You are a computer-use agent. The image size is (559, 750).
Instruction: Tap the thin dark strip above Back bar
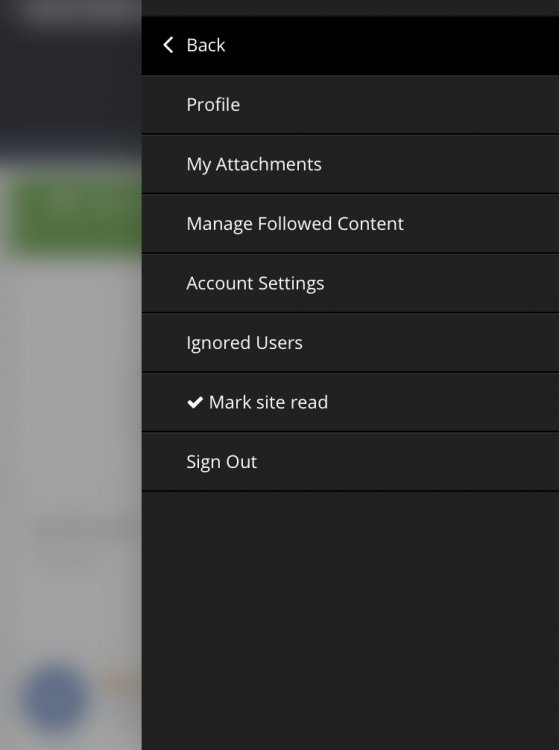click(350, 8)
